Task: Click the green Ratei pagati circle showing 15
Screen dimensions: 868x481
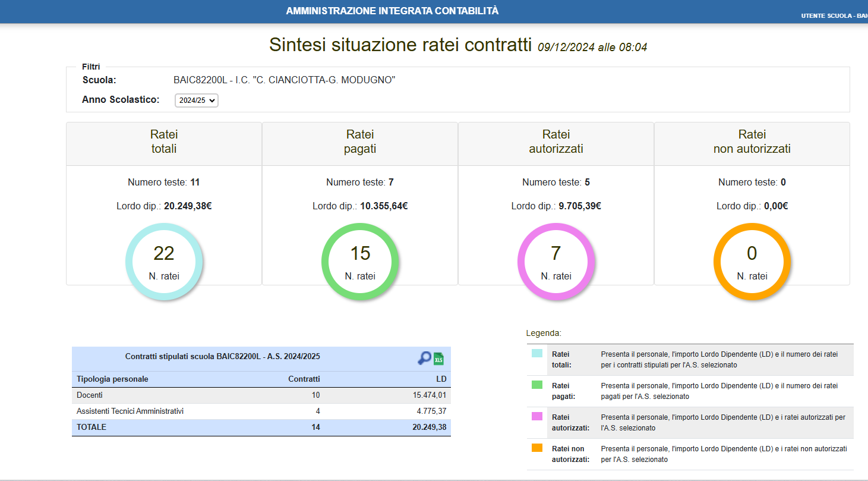Action: tap(360, 261)
